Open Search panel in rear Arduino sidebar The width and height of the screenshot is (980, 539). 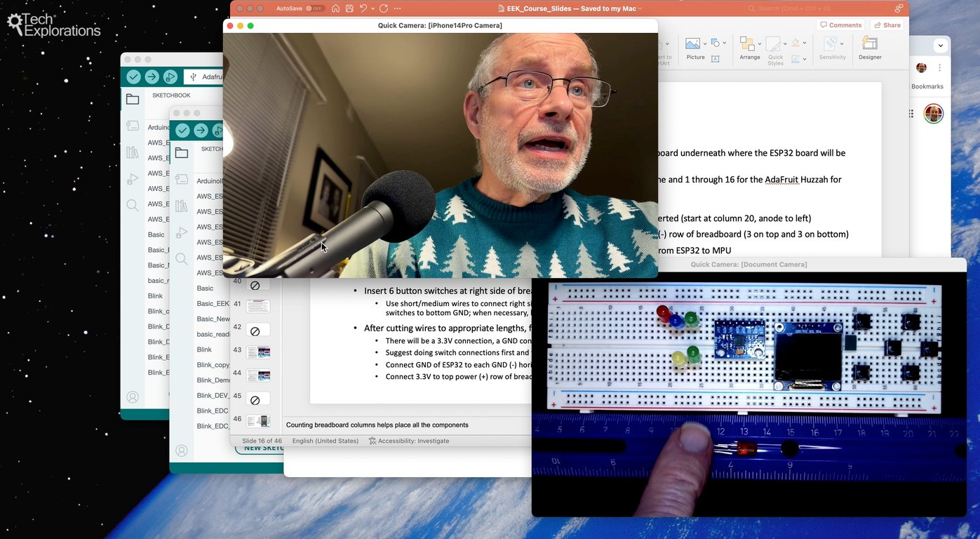[133, 205]
